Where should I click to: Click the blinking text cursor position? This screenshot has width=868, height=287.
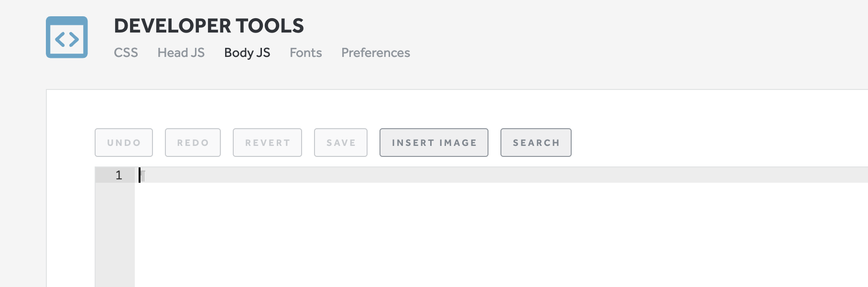pos(140,176)
